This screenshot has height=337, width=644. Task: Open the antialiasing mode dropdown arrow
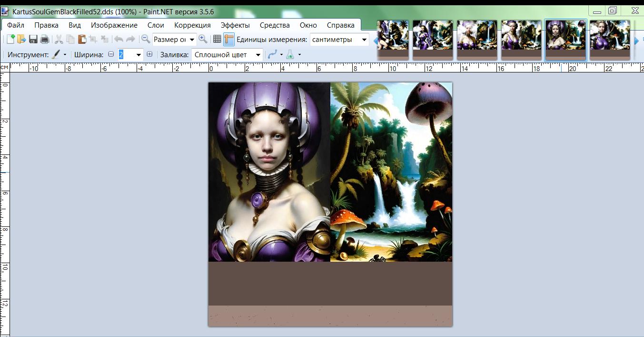coord(281,55)
